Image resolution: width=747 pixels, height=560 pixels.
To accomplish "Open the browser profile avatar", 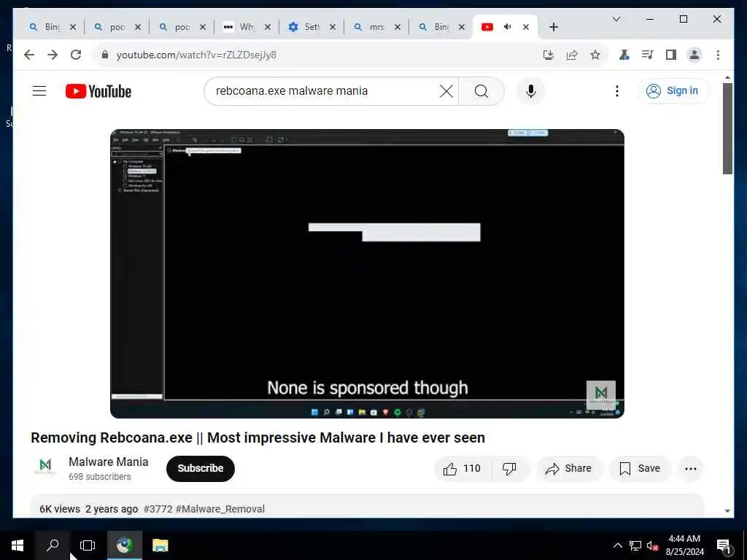I will pyautogui.click(x=694, y=55).
